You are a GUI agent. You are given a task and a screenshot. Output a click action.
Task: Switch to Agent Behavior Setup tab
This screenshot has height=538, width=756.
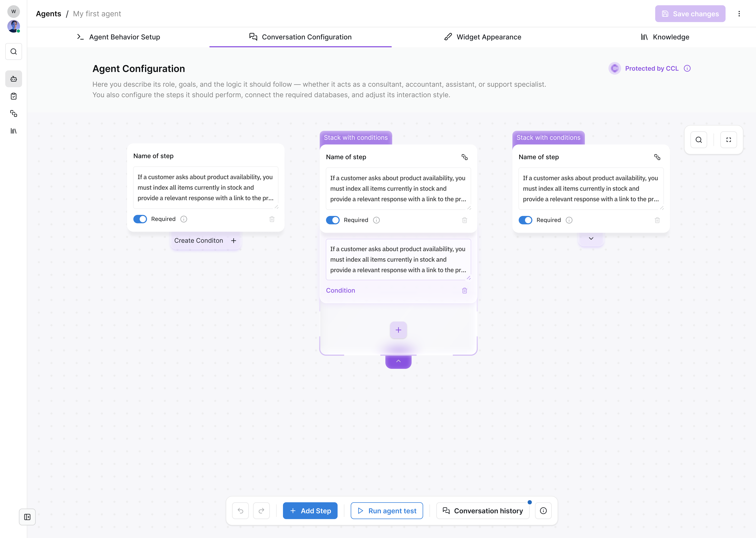(x=118, y=37)
